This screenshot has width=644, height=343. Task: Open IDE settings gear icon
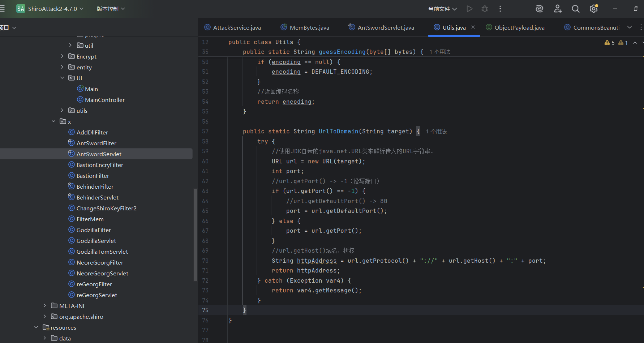click(593, 9)
